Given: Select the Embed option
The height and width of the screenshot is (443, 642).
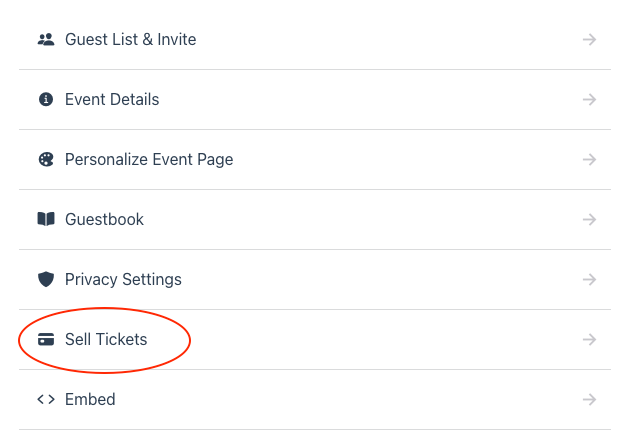Looking at the screenshot, I should pos(90,400).
